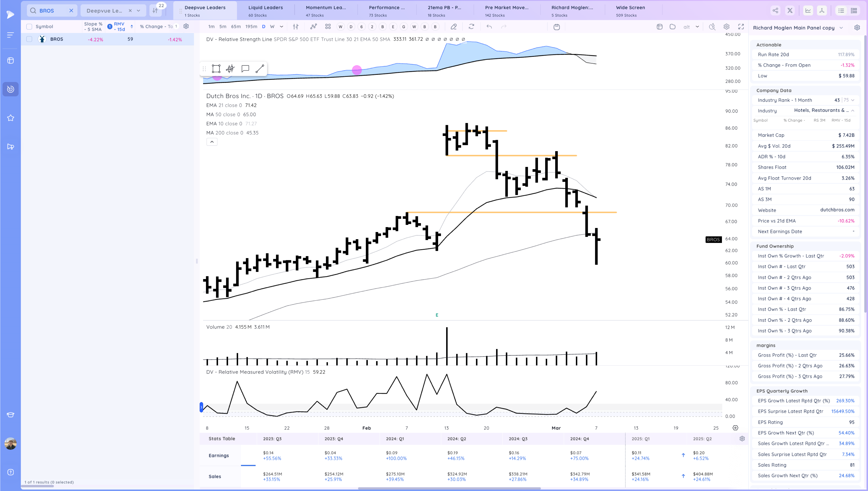The height and width of the screenshot is (491, 868).
Task: Select the 195m timeframe
Action: pyautogui.click(x=251, y=26)
